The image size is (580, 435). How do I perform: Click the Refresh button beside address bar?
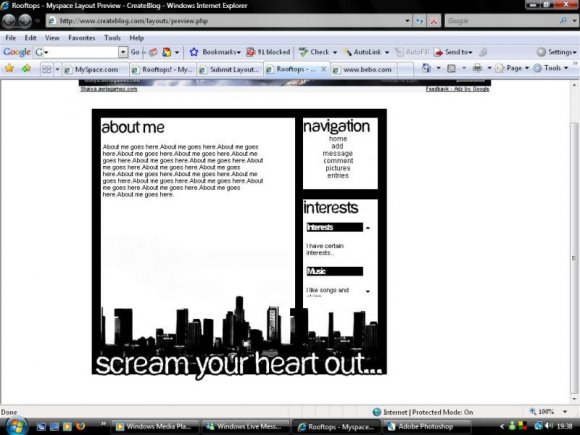419,21
